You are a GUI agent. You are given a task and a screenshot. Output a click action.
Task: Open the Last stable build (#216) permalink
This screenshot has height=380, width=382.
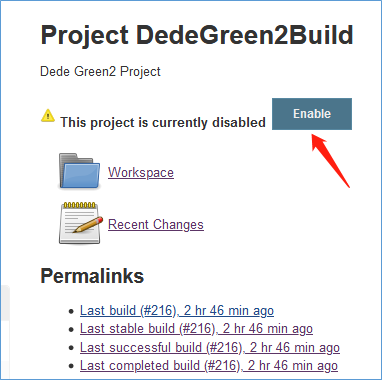tap(196, 329)
